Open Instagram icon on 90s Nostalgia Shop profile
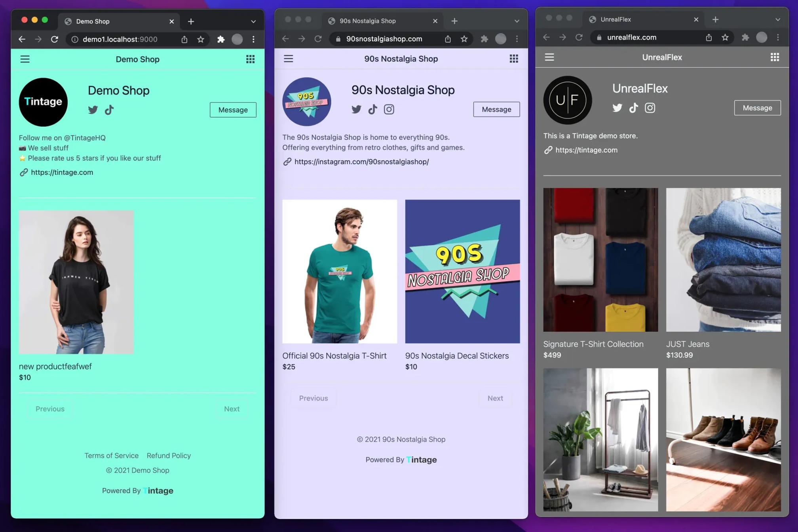The width and height of the screenshot is (798, 532). click(x=389, y=109)
